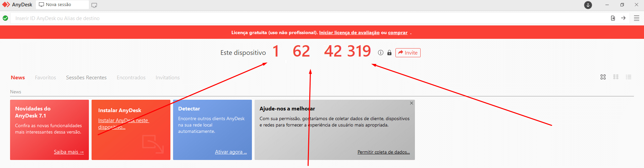Click the 'Detectar' card title
This screenshot has width=644, height=168.
[189, 109]
